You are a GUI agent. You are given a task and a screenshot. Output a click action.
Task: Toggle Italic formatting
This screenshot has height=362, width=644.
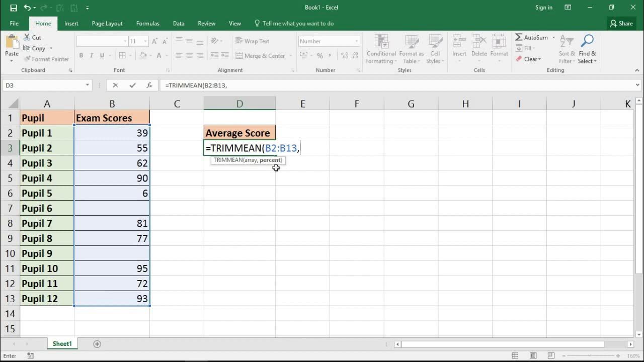pos(92,56)
